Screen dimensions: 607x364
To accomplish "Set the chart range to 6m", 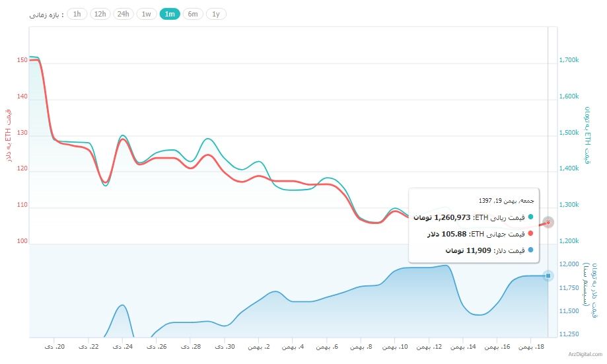I will pyautogui.click(x=193, y=14).
